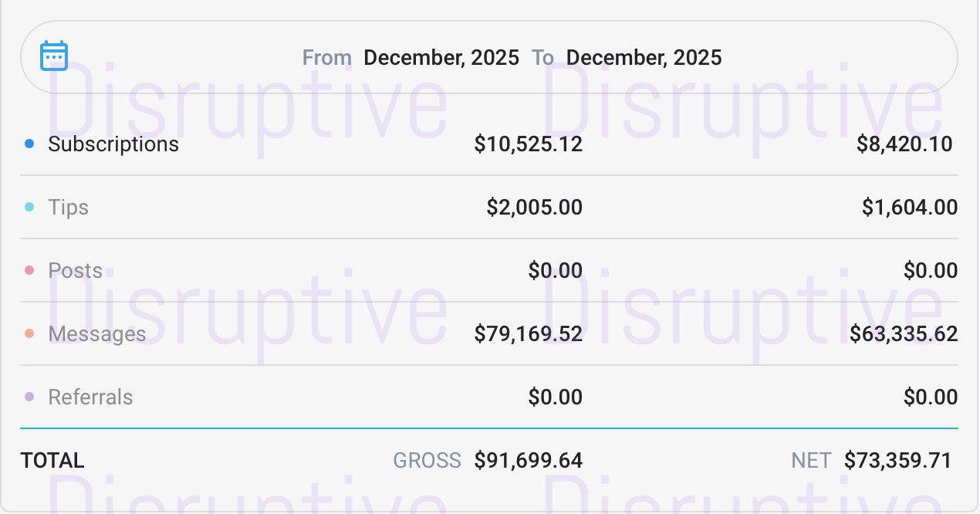The image size is (980, 514).
Task: Click the orange Messages color dot
Action: tap(29, 333)
